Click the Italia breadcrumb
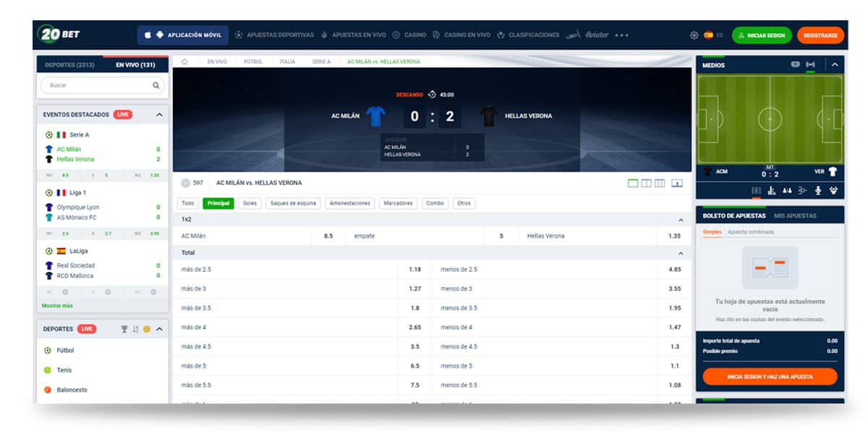 [287, 61]
